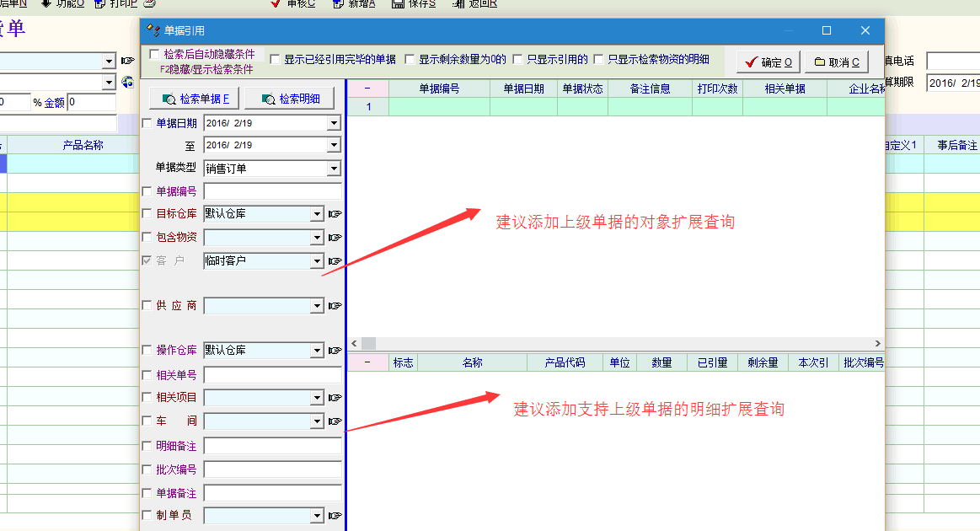Click the 确定 confirm button

pyautogui.click(x=768, y=62)
